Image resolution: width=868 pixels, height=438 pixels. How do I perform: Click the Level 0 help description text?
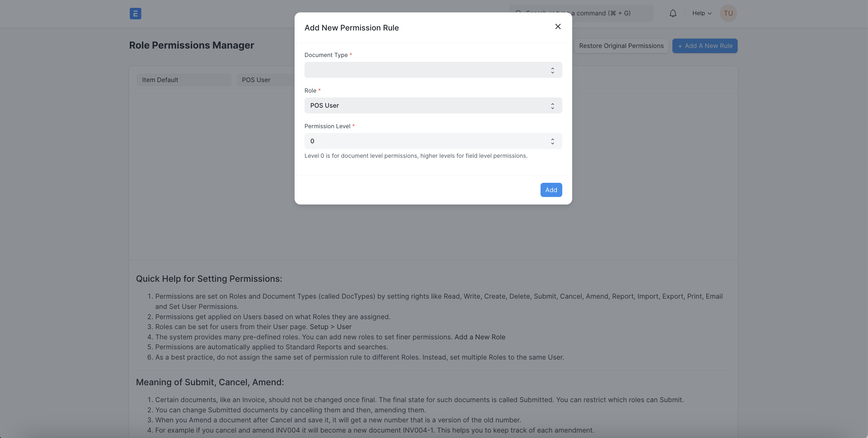(416, 156)
